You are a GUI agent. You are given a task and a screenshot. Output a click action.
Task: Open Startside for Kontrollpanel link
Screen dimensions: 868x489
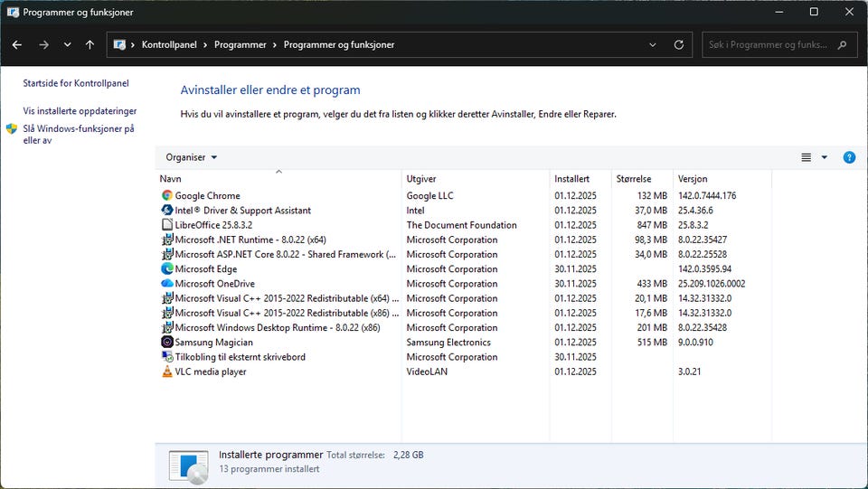(x=76, y=83)
